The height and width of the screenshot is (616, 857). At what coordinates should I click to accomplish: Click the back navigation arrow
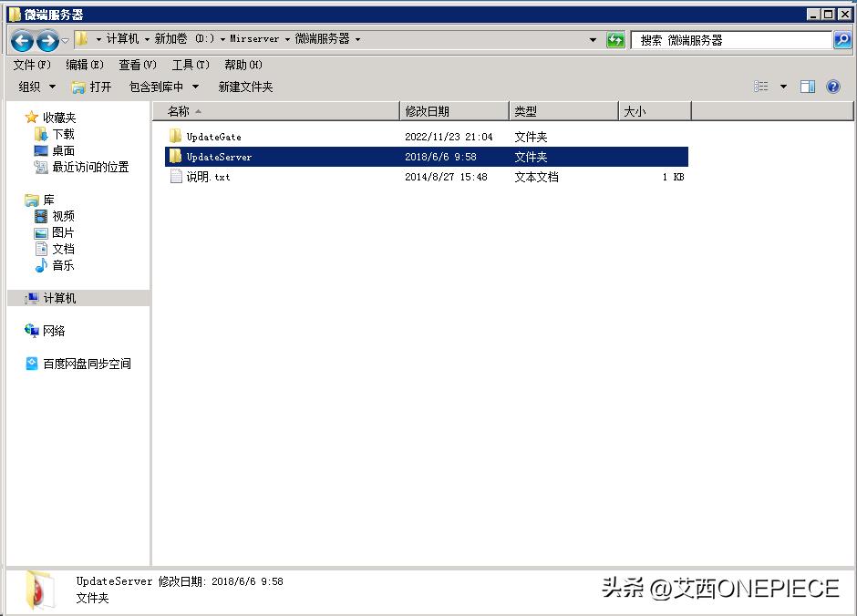click(x=20, y=40)
